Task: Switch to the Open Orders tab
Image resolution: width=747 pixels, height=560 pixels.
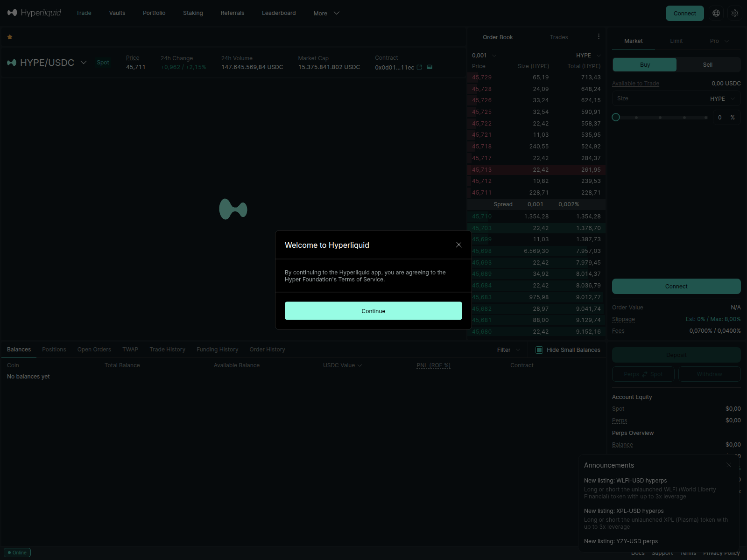Action: tap(94, 350)
